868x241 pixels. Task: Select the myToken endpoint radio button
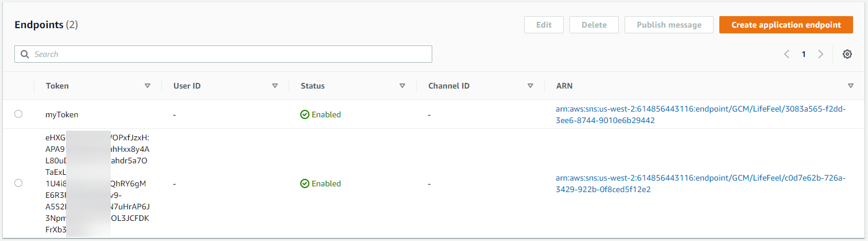tap(18, 114)
